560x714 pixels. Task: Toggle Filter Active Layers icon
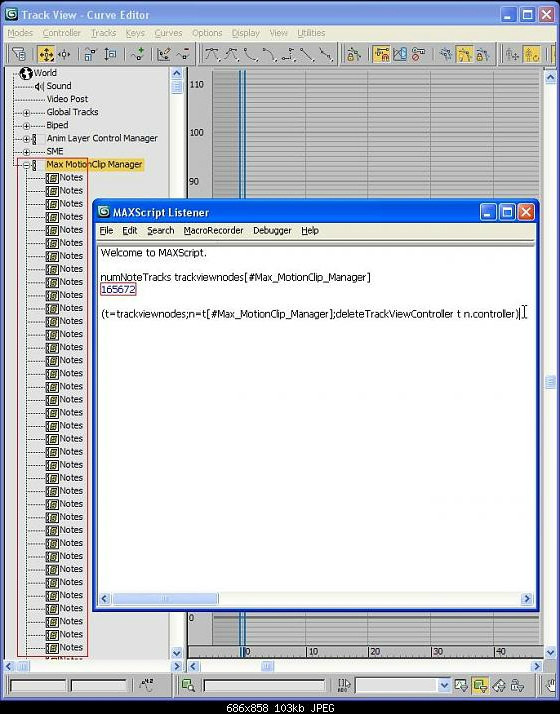pos(517,684)
